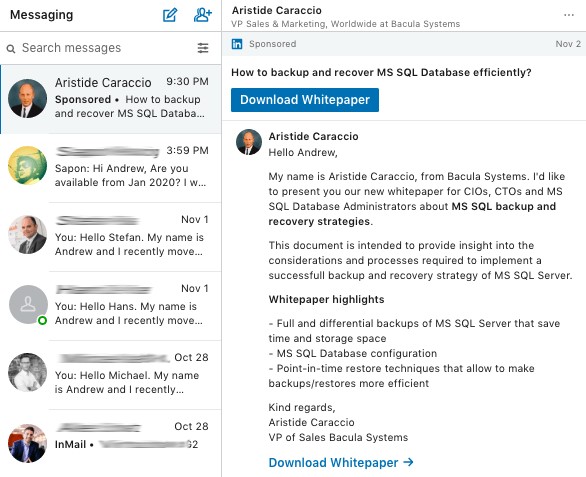The width and height of the screenshot is (586, 477).
Task: Open the Sapon conversation from 3:59 PM
Action: point(111,168)
